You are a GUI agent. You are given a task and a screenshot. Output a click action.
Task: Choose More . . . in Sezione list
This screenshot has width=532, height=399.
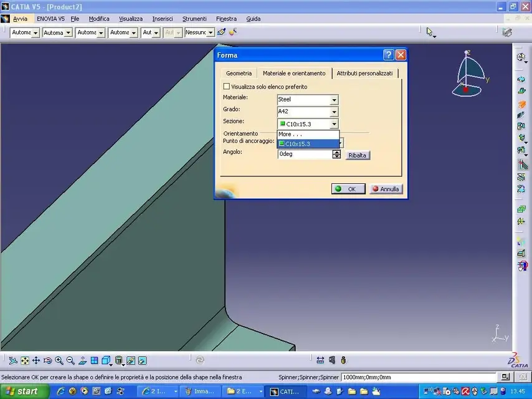pos(308,134)
